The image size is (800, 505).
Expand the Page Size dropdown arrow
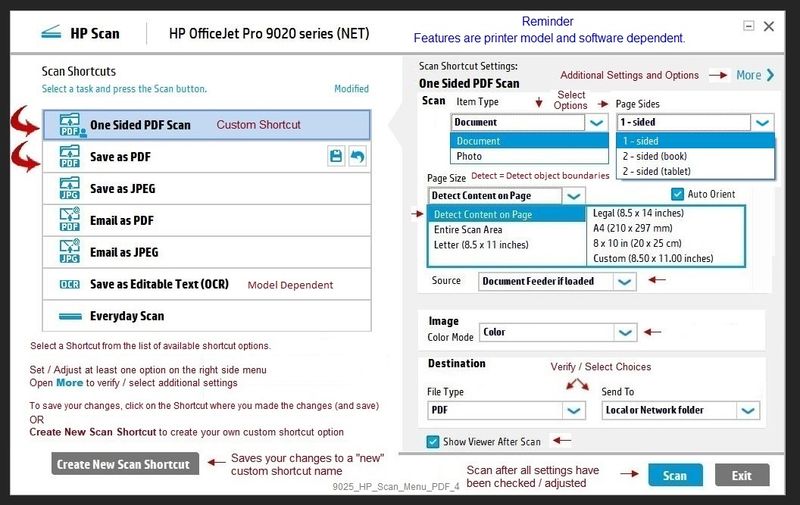click(x=573, y=196)
